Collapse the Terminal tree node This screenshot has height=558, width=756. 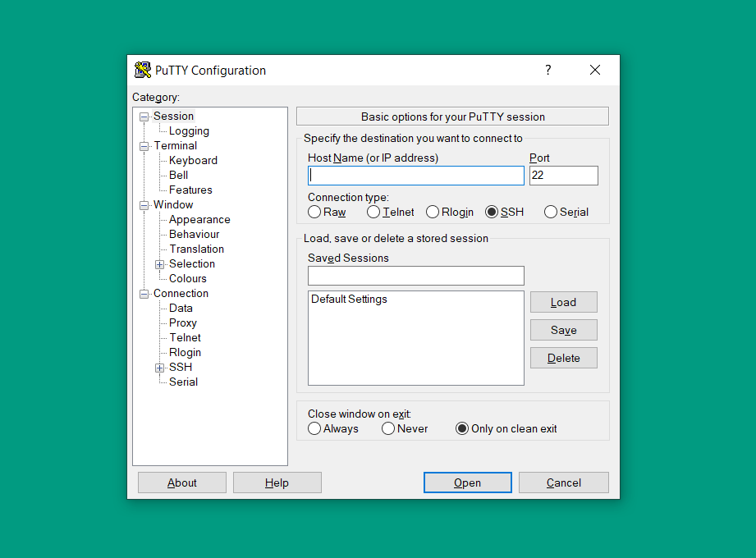(144, 147)
